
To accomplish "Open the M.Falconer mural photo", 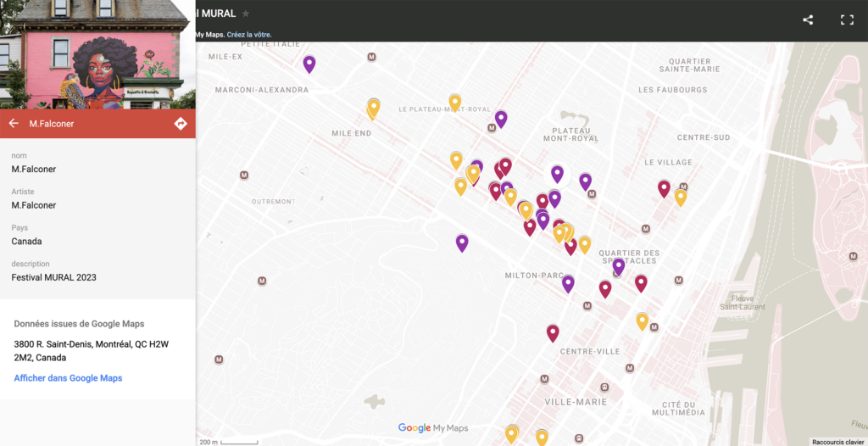I will pos(97,54).
